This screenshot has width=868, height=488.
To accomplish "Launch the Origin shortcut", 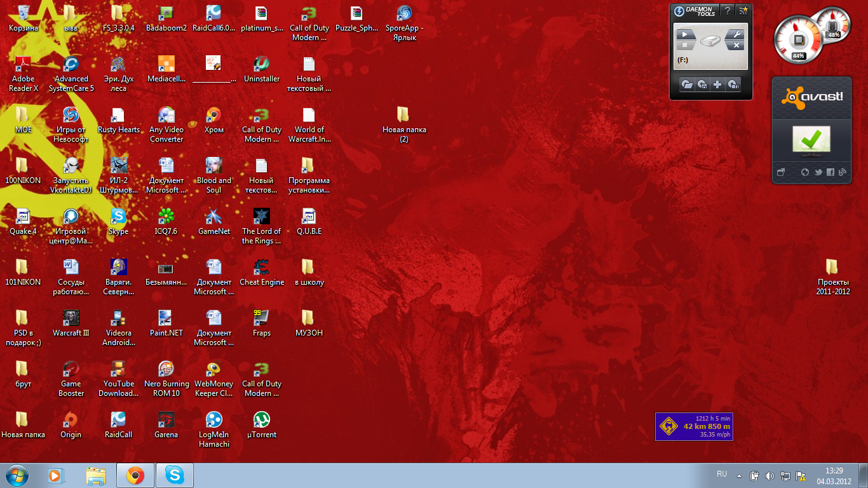I will click(71, 425).
